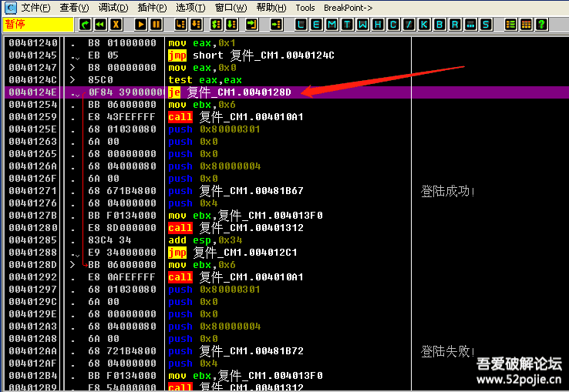Open the 调试(D) menu
This screenshot has width=569, height=392.
(113, 8)
